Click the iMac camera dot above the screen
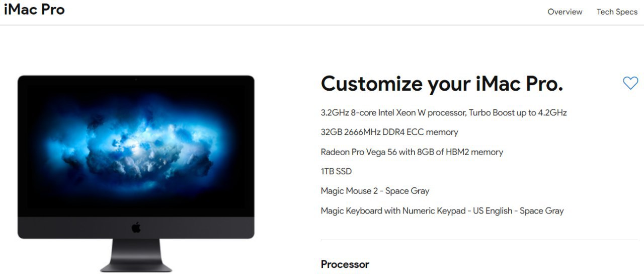Viewport: 644px width, 274px height. click(136, 79)
